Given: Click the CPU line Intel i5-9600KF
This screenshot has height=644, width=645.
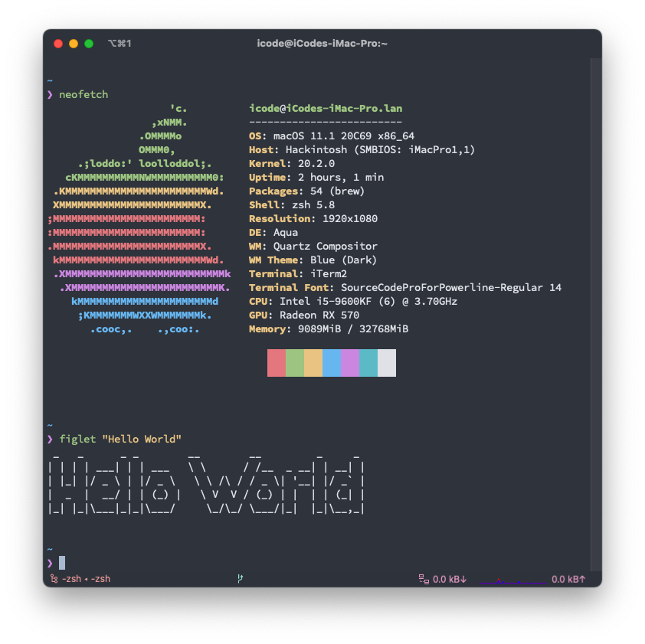Looking at the screenshot, I should 353,302.
